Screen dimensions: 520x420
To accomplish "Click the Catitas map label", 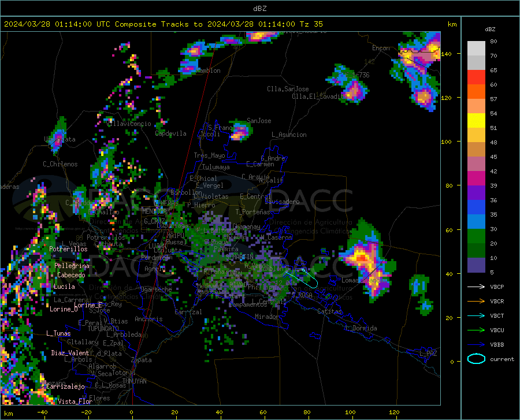I will [x=330, y=311].
